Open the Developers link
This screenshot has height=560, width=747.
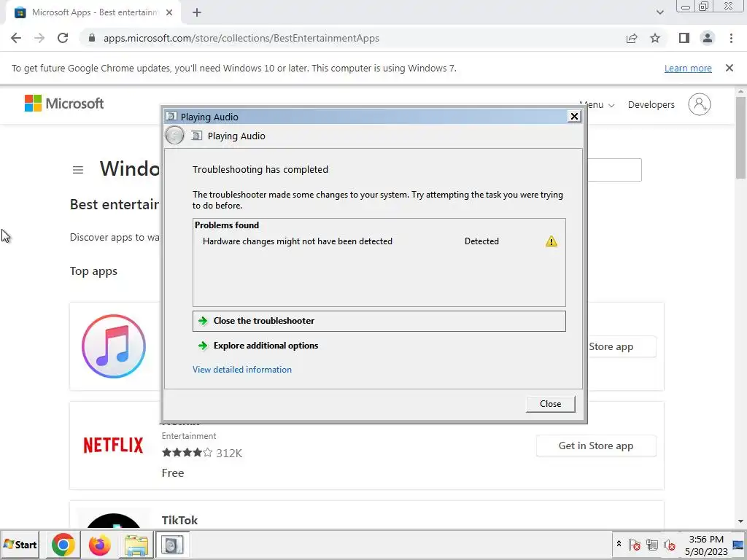click(651, 104)
